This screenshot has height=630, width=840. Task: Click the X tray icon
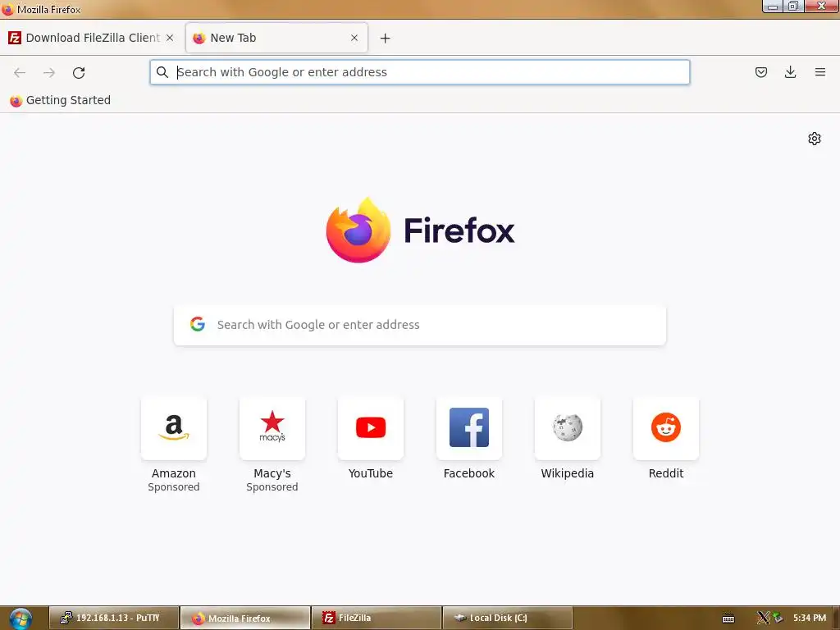click(x=762, y=619)
